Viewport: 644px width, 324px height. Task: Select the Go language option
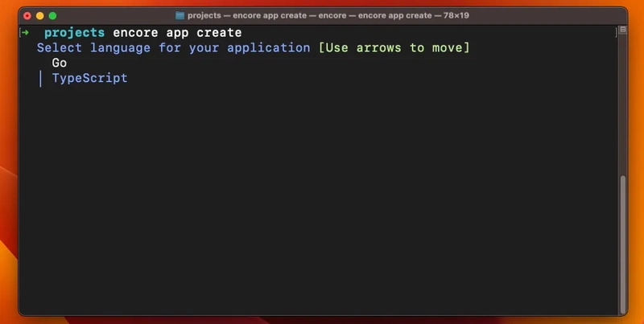tap(59, 63)
